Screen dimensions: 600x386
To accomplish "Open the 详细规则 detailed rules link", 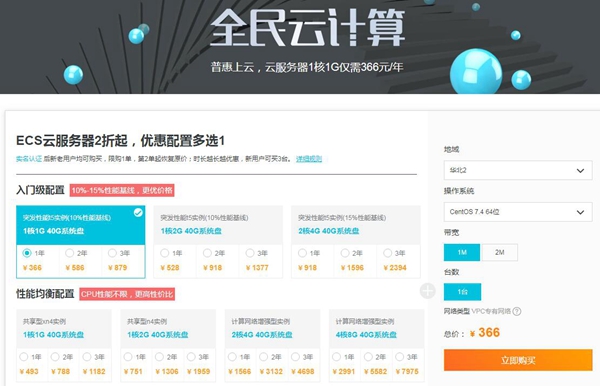I will (309, 159).
